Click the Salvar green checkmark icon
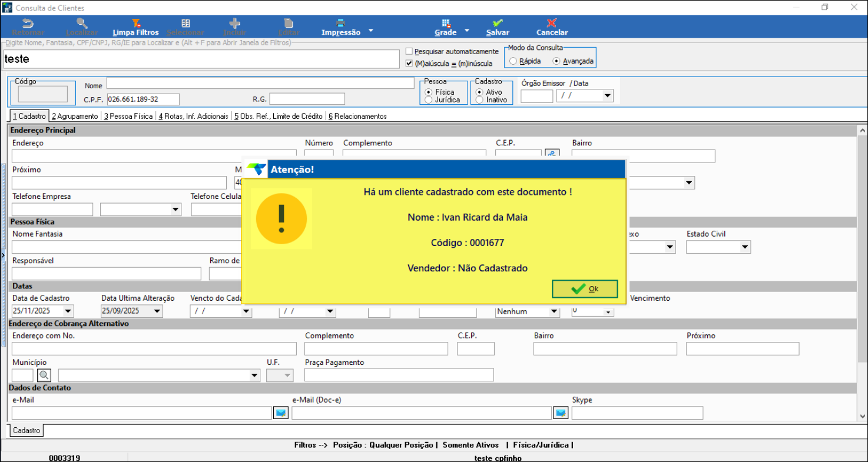868x462 pixels. click(x=498, y=24)
